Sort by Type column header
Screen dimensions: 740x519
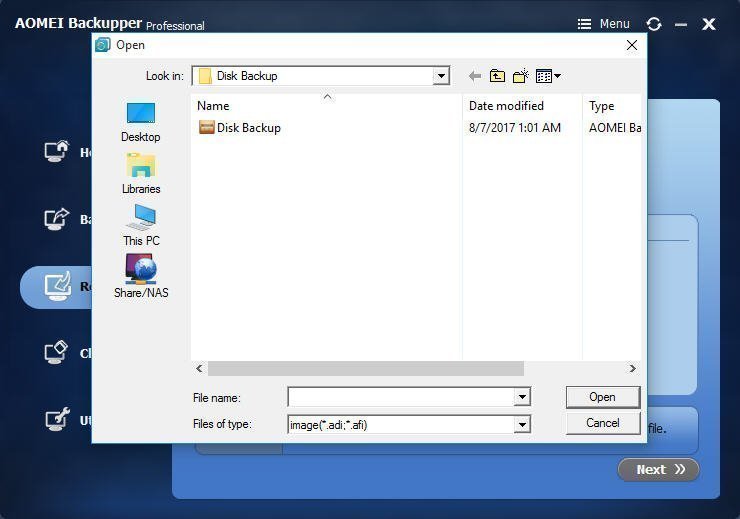[612, 106]
